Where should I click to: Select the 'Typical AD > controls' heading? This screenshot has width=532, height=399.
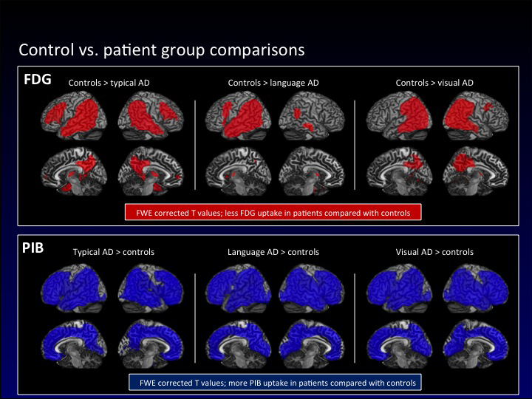[x=114, y=252]
